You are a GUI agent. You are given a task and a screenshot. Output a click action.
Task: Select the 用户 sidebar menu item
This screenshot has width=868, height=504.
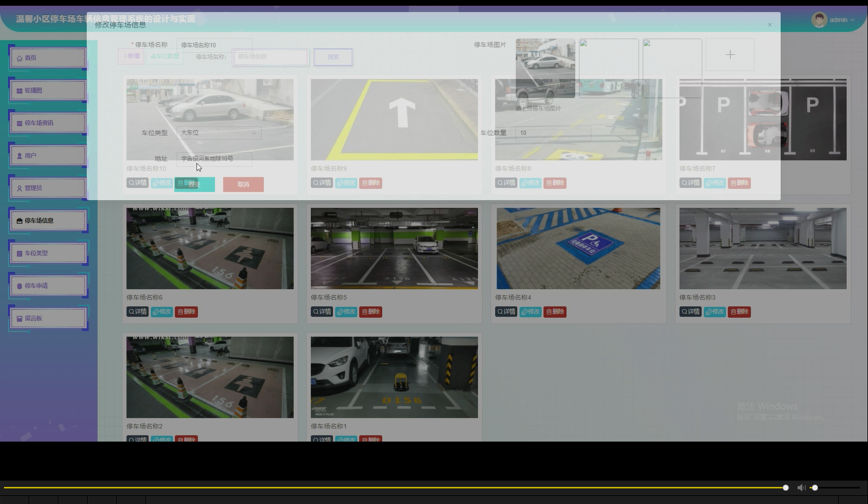[48, 156]
